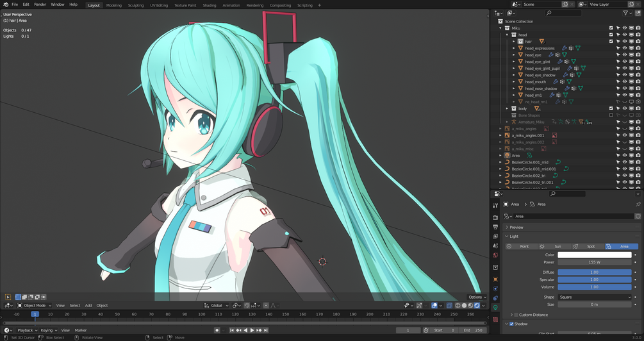644x341 pixels.
Task: Open the Scene properties tab icon
Action: point(495,245)
